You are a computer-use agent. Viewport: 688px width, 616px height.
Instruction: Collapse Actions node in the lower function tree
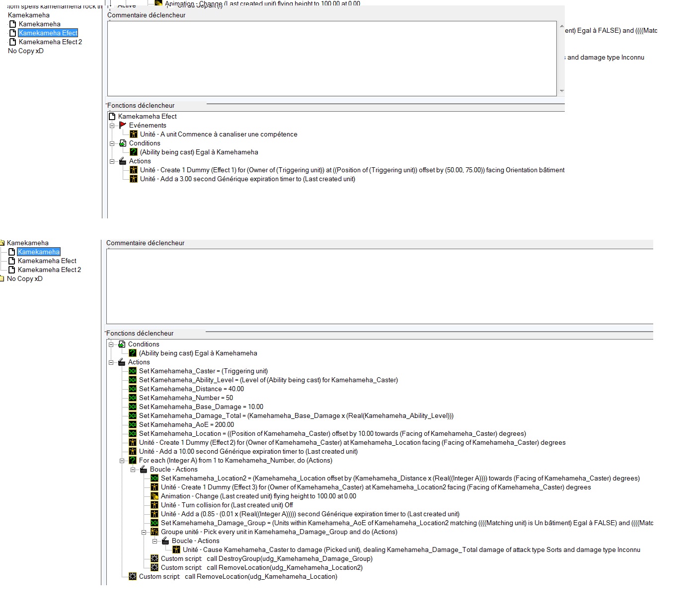(x=111, y=362)
